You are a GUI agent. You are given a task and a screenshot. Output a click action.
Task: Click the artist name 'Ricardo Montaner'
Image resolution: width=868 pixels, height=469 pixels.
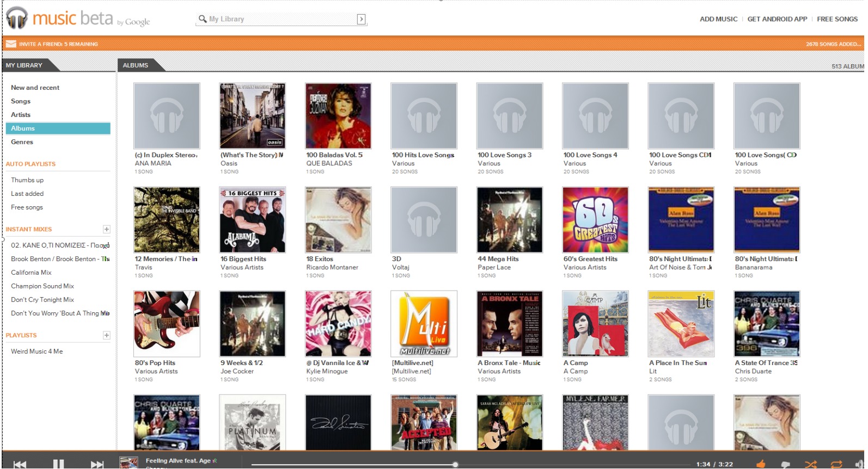click(x=332, y=268)
